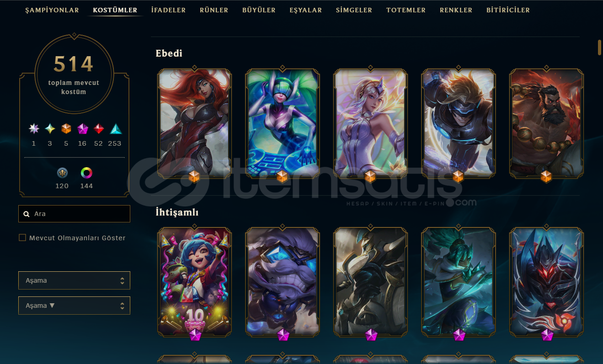Select the DJ Sona skin card
This screenshot has width=603, height=364.
coord(283,123)
